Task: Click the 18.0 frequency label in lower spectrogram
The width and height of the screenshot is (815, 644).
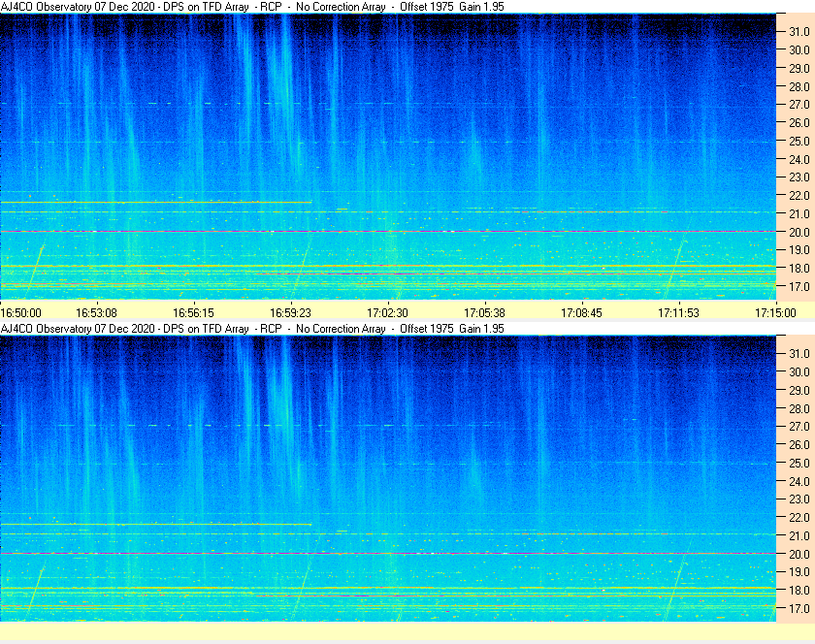Action: tap(799, 591)
